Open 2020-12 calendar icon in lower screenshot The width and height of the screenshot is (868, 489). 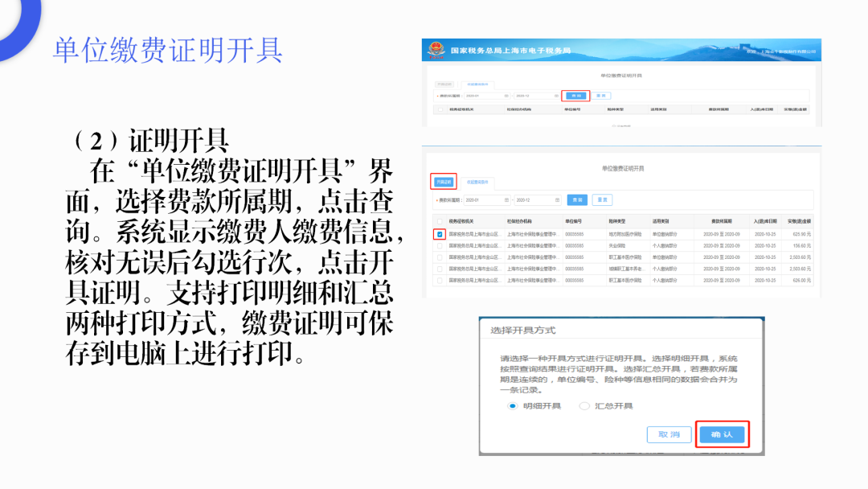[557, 200]
